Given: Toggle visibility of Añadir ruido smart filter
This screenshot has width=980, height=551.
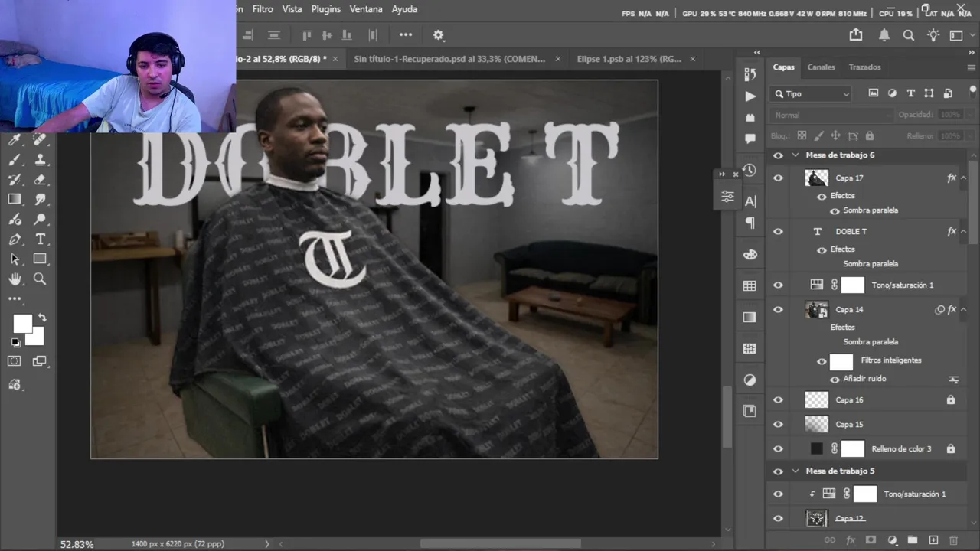Looking at the screenshot, I should [x=835, y=380].
